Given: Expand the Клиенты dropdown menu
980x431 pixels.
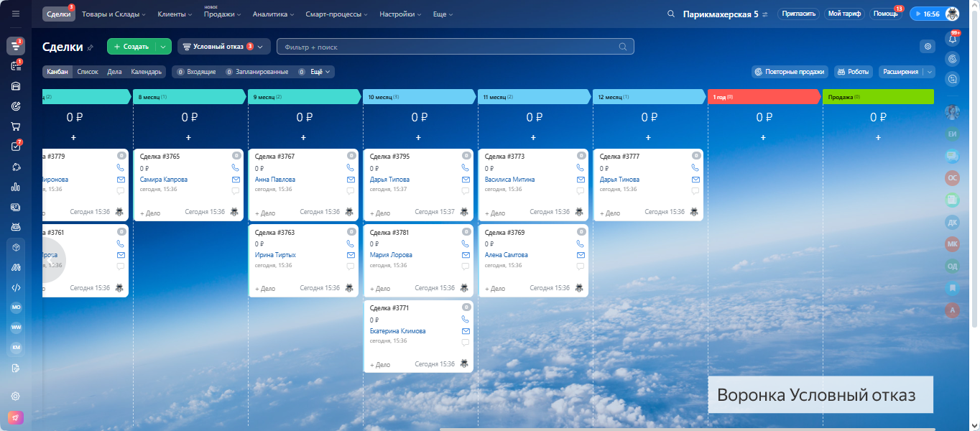Looking at the screenshot, I should [x=175, y=14].
